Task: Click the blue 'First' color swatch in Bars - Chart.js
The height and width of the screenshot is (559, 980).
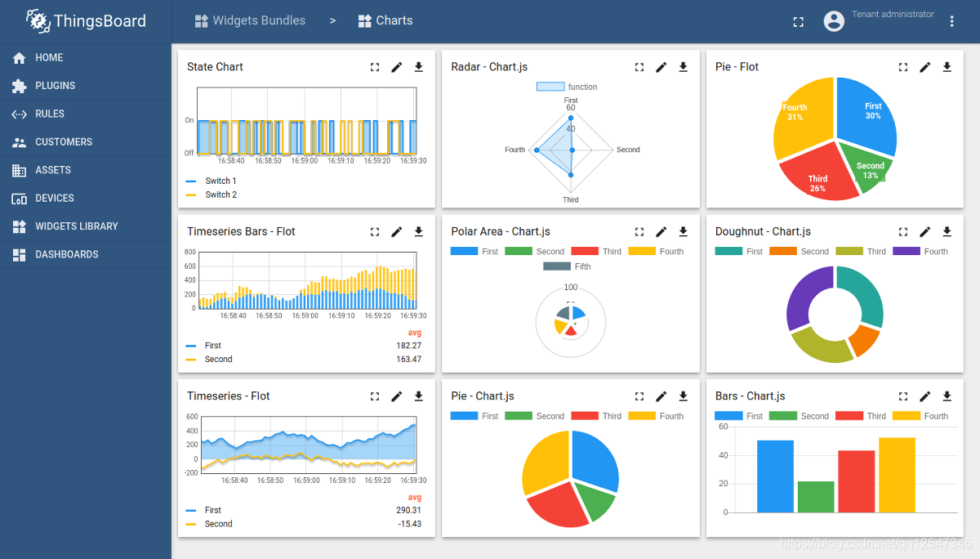Action: (728, 416)
